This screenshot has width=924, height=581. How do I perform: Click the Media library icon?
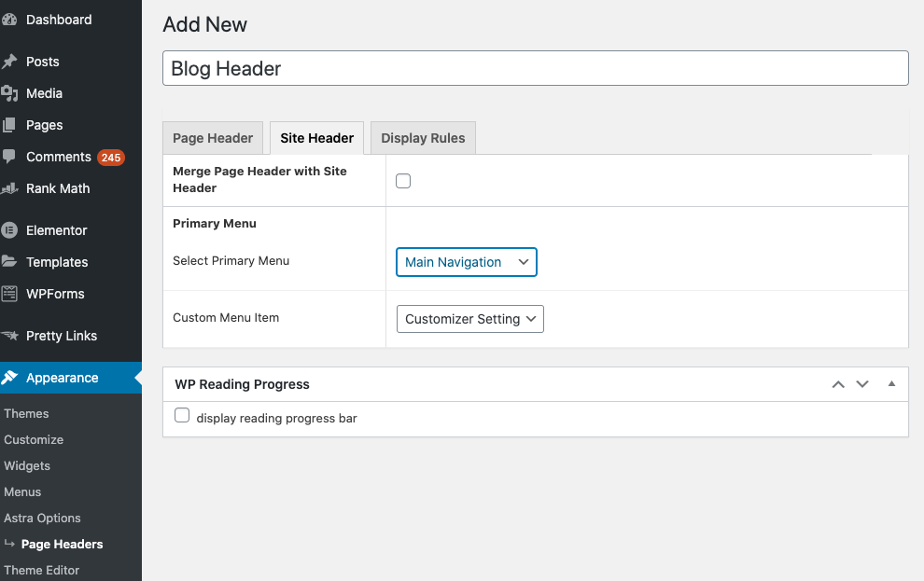pos(8,93)
